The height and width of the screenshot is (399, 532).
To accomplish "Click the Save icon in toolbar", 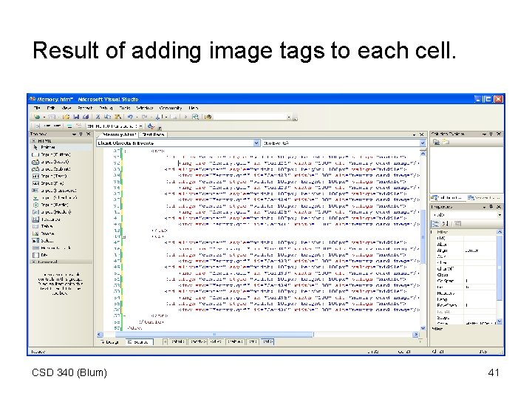I will pyautogui.click(x=76, y=117).
